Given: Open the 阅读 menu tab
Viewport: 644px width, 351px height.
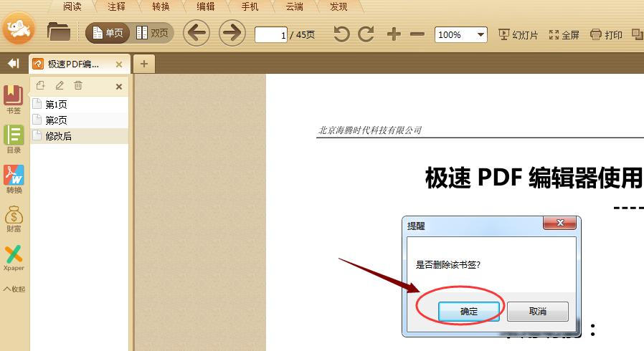Looking at the screenshot, I should 72,6.
